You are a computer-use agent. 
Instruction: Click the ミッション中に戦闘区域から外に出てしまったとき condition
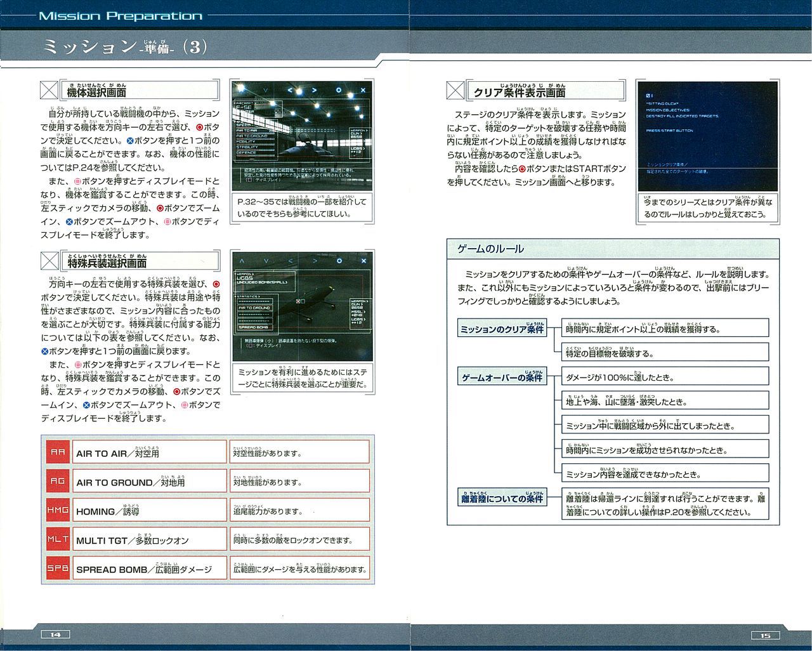tap(665, 425)
